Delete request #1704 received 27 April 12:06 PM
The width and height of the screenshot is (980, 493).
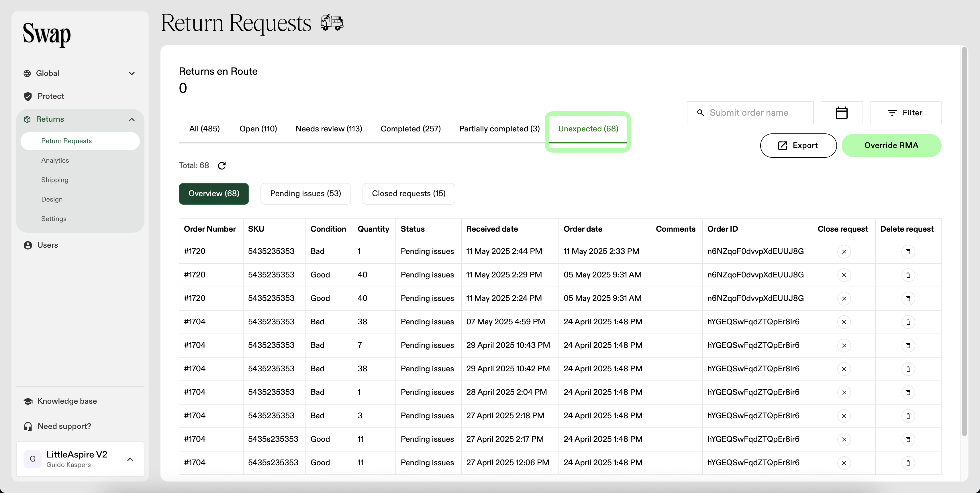908,463
